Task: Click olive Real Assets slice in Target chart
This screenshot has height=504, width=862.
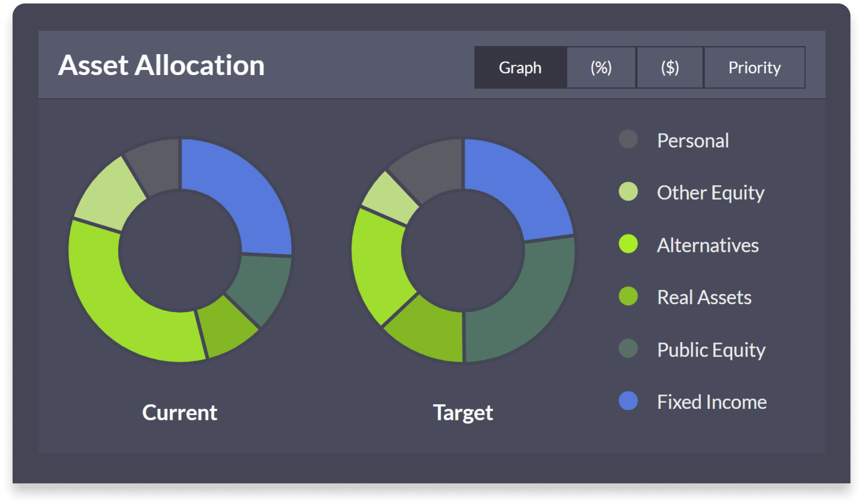Action: [x=429, y=330]
